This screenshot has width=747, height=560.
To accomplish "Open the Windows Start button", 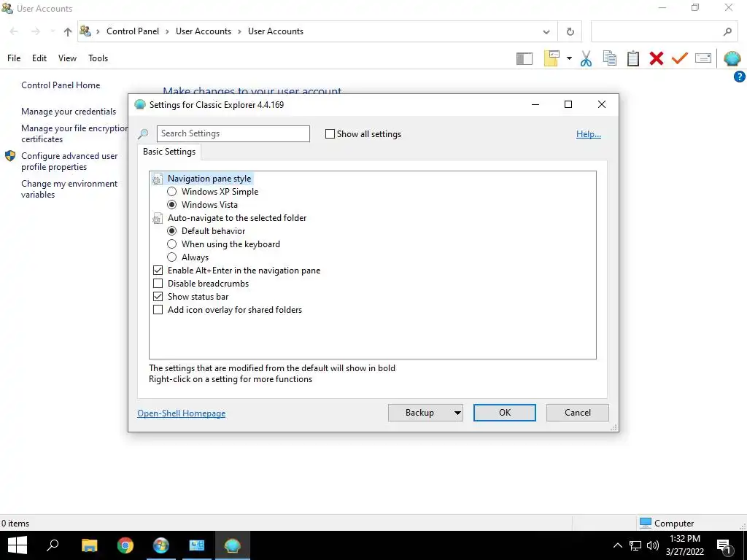I will [18, 545].
